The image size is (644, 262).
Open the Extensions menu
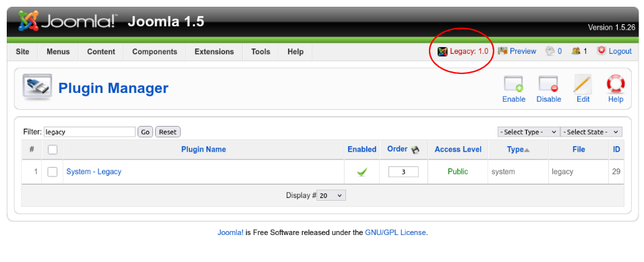tap(214, 52)
